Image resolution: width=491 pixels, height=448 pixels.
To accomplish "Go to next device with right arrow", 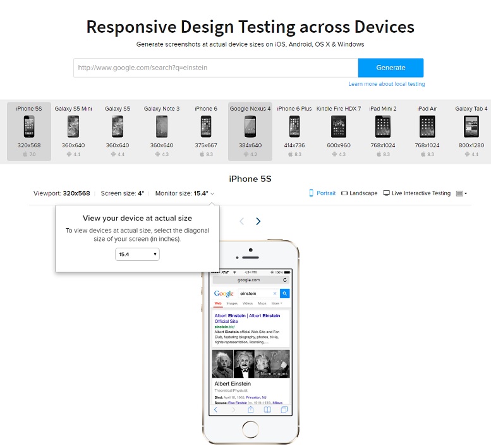I will coord(258,221).
